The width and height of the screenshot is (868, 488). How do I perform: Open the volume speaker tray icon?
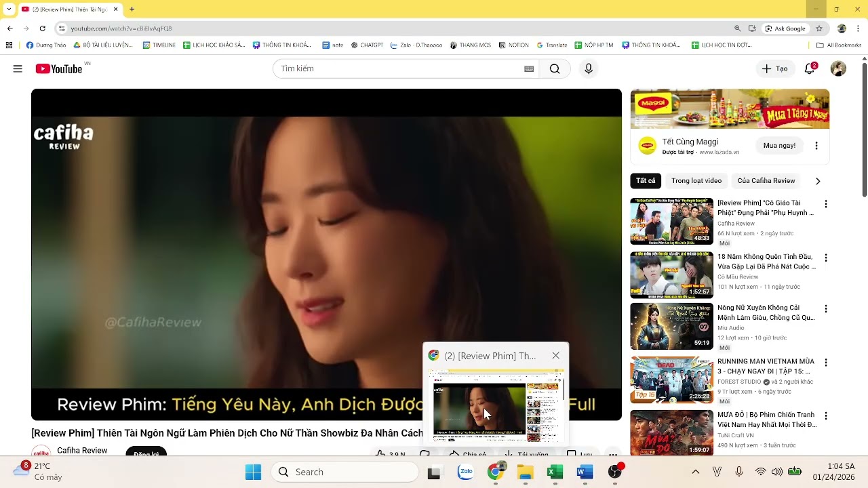777,472
